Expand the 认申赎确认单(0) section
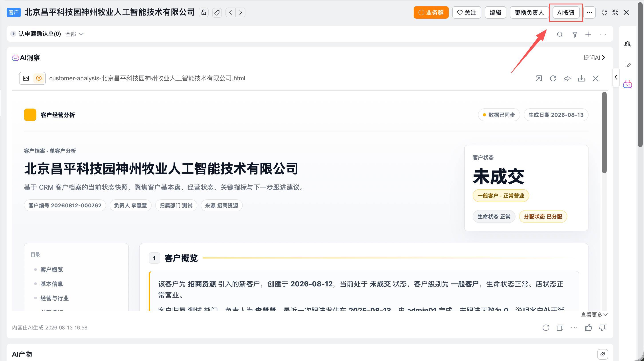 coord(14,34)
